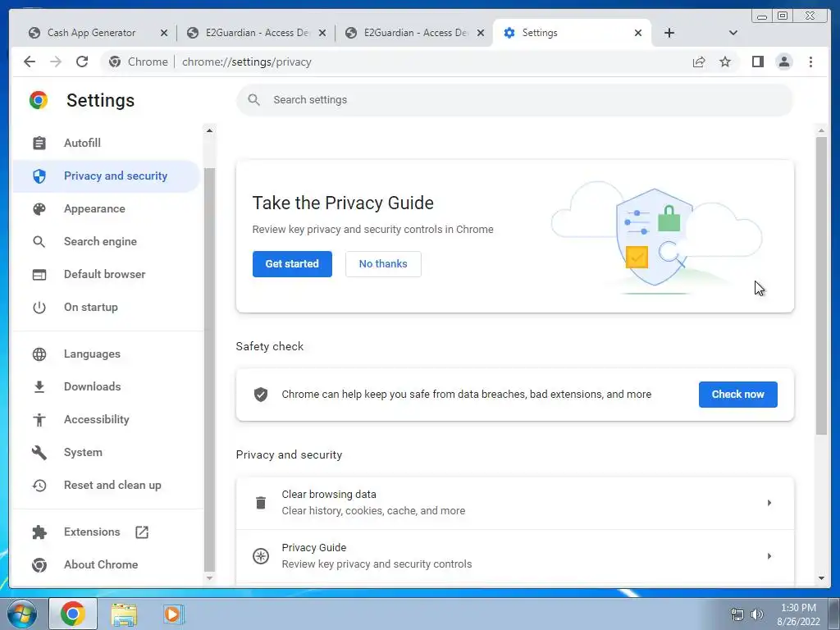Switch to the second E2Guardian Access Denied tab
Screen dimensions: 840x630
(414, 33)
